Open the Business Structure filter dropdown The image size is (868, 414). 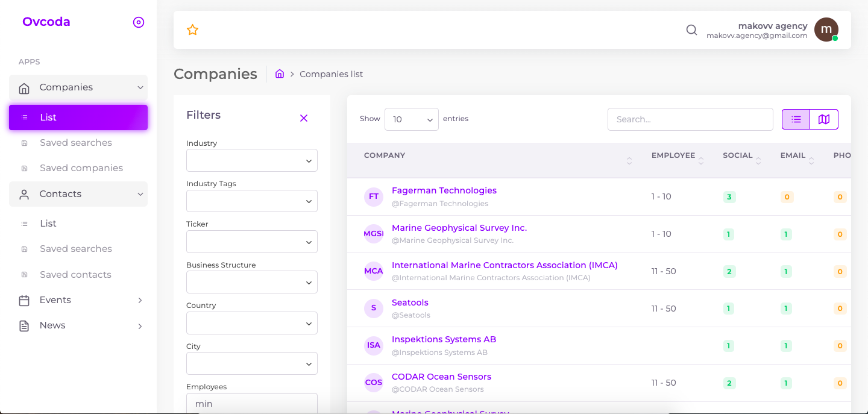click(x=252, y=282)
